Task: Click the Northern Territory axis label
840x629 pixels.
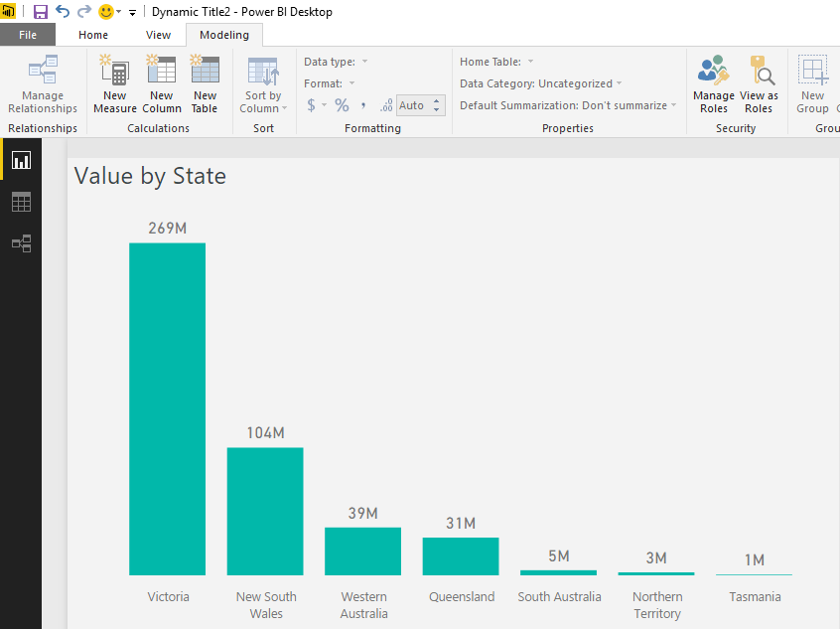Action: click(657, 605)
